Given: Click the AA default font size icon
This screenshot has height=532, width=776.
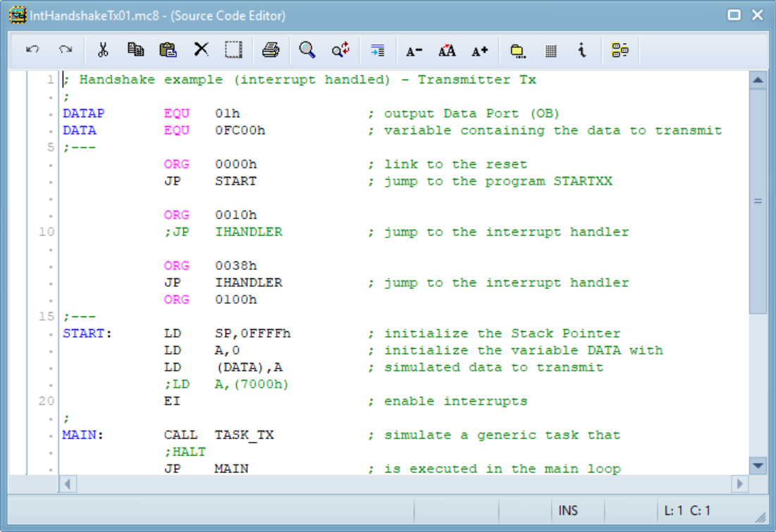Looking at the screenshot, I should (x=447, y=51).
